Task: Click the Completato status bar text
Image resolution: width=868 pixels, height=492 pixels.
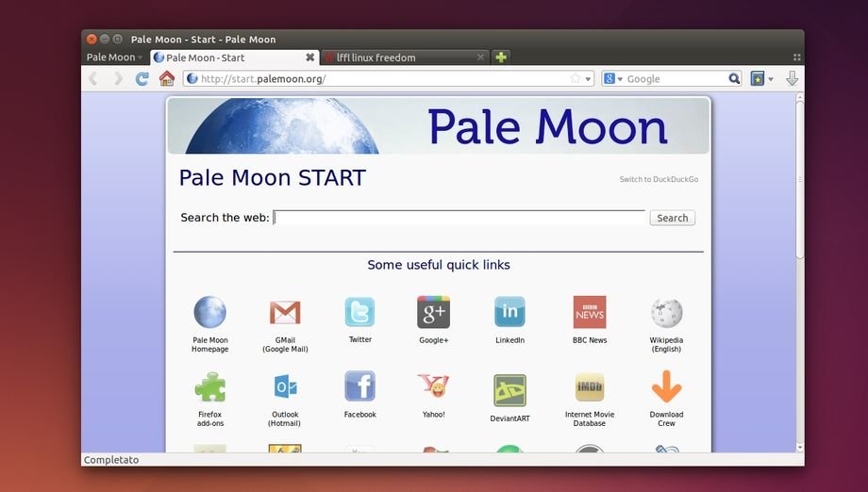Action: point(111,460)
